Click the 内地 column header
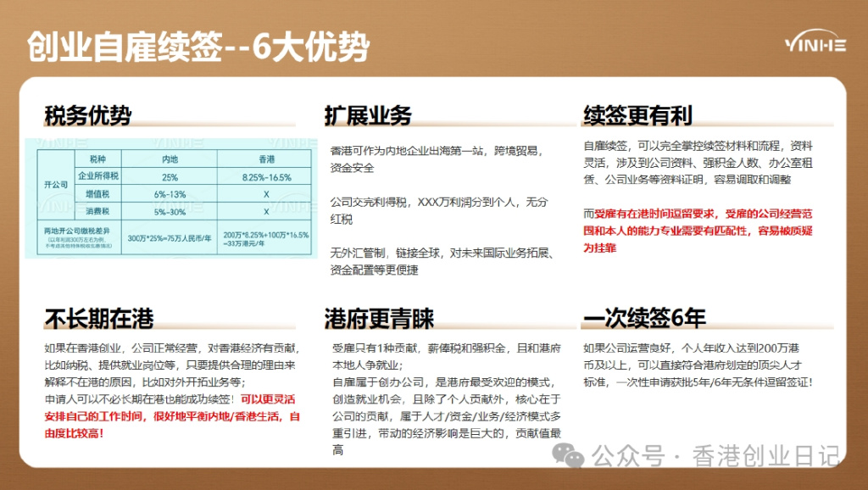This screenshot has width=868, height=490. (170, 159)
